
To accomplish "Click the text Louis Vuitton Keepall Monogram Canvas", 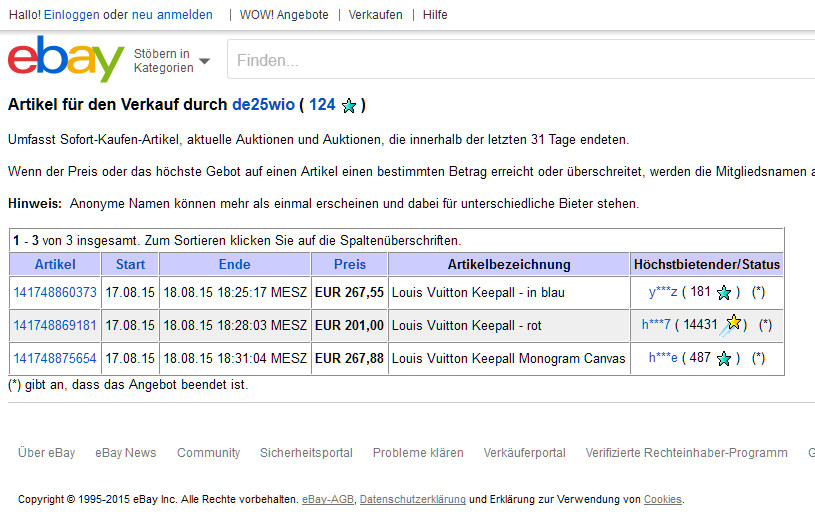I will pyautogui.click(x=508, y=358).
